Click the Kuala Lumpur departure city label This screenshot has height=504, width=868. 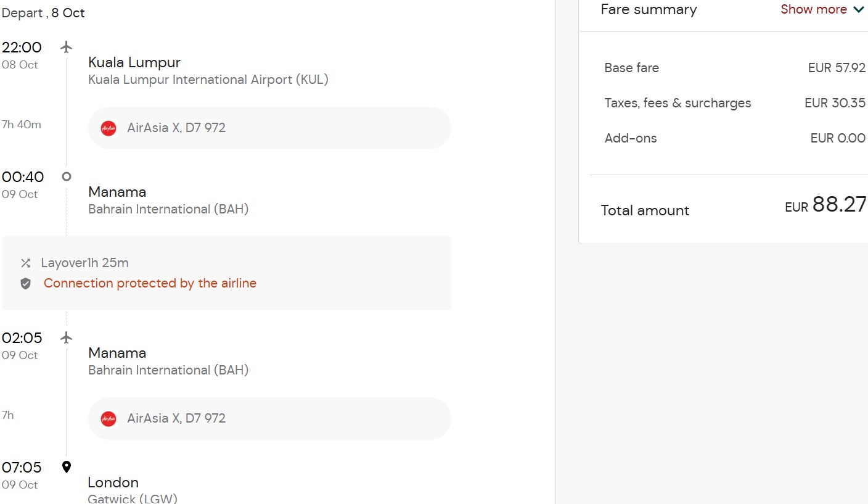click(x=134, y=62)
